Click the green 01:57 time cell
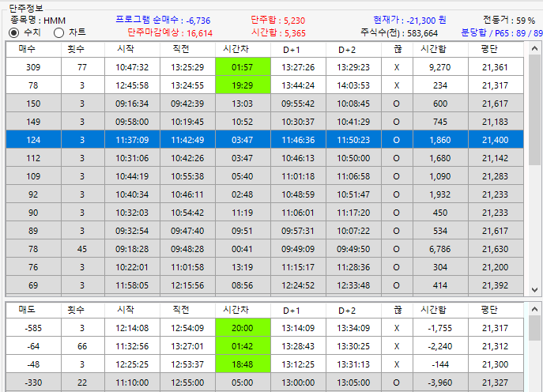 pos(243,67)
